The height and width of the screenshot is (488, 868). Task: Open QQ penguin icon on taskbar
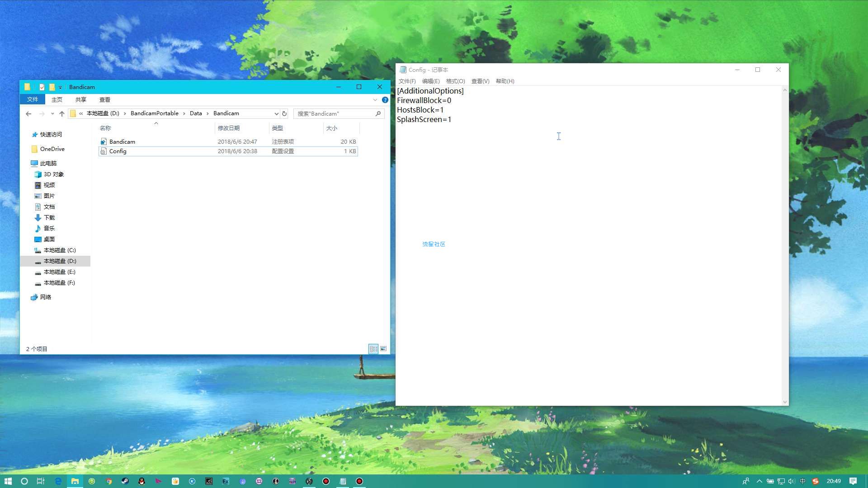point(142,481)
